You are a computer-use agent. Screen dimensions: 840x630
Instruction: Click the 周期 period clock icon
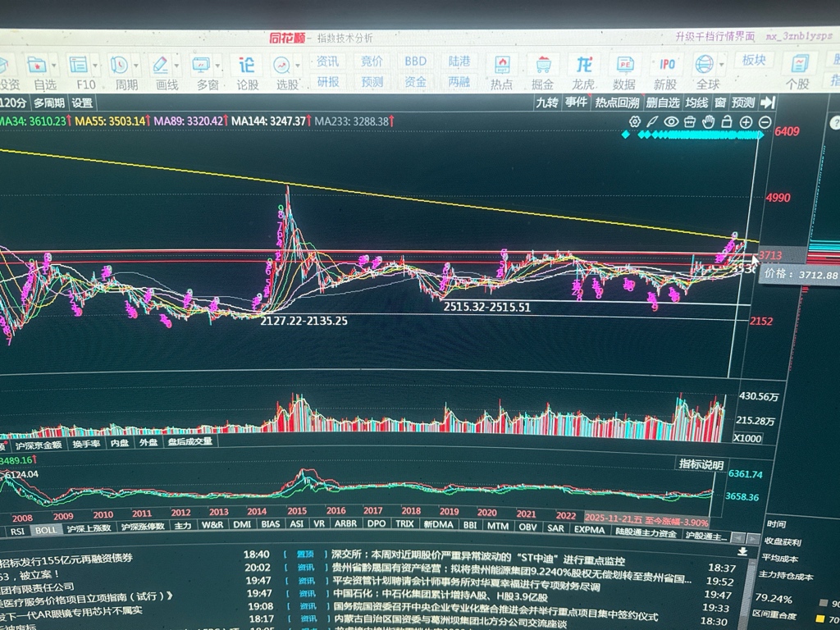pyautogui.click(x=119, y=65)
